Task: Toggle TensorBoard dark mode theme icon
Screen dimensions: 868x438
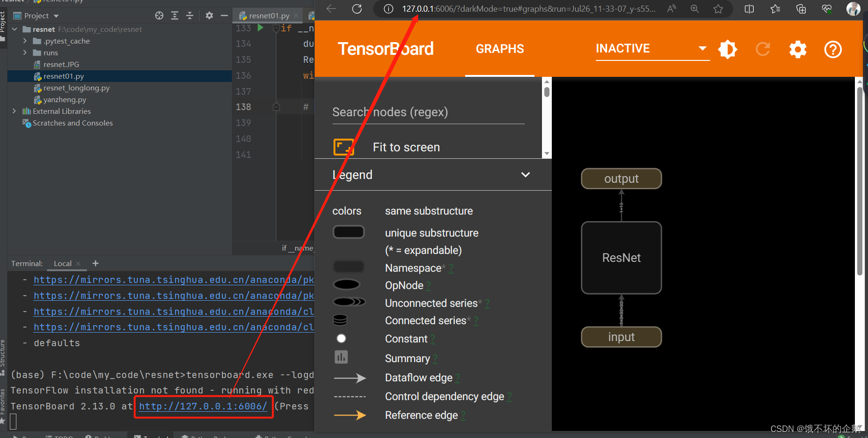Action: [727, 49]
